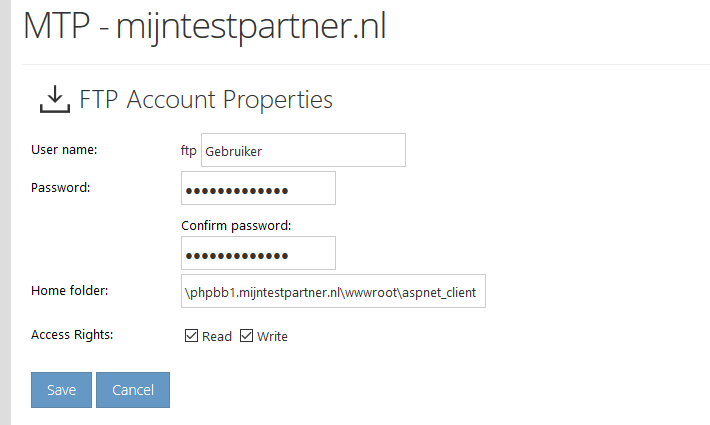
Task: Click the Save button
Action: pyautogui.click(x=62, y=390)
